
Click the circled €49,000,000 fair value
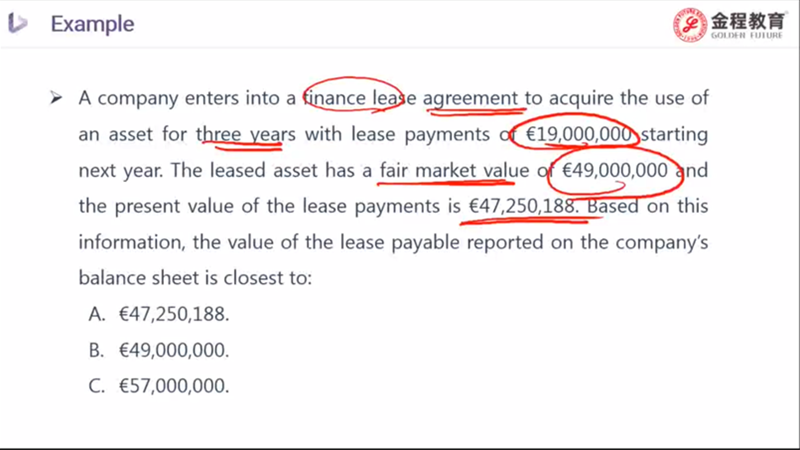614,170
